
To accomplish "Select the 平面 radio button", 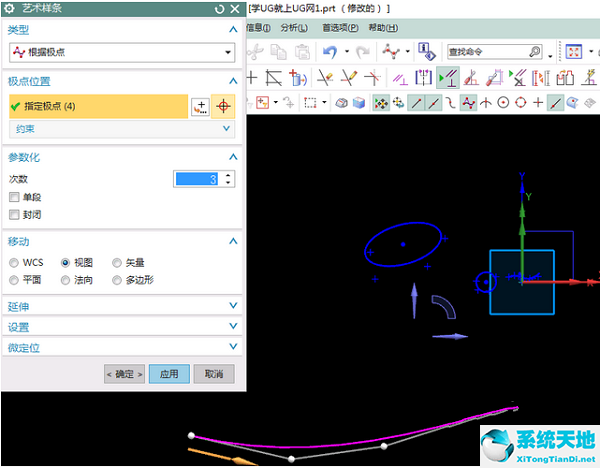I will (14, 280).
